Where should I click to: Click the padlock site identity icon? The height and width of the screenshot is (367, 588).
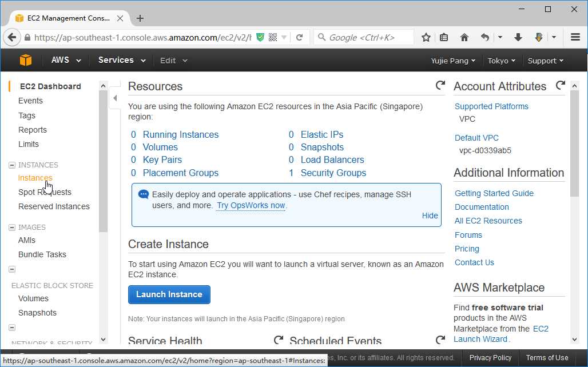click(x=27, y=38)
